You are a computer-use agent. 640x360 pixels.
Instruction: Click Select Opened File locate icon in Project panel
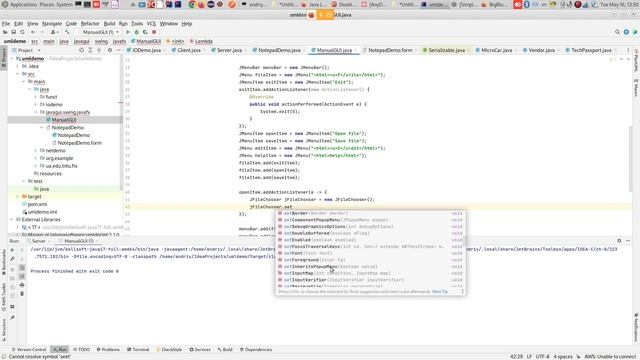[81, 50]
